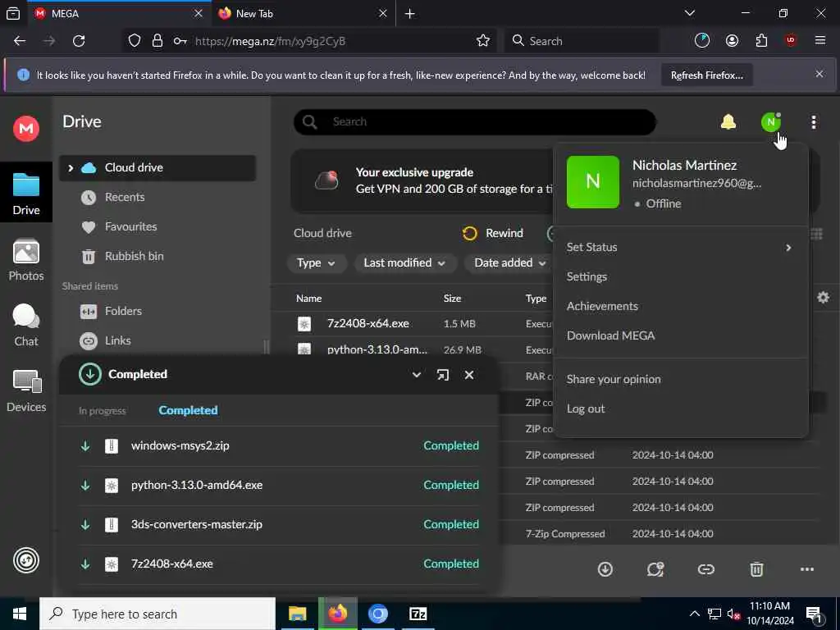The width and height of the screenshot is (840, 630).
Task: Open the notifications bell
Action: (x=728, y=122)
